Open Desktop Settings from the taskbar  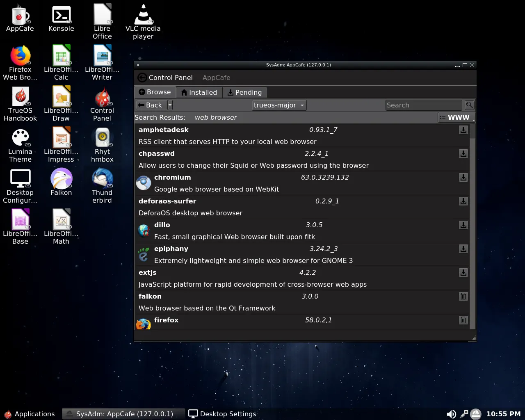(x=222, y=414)
